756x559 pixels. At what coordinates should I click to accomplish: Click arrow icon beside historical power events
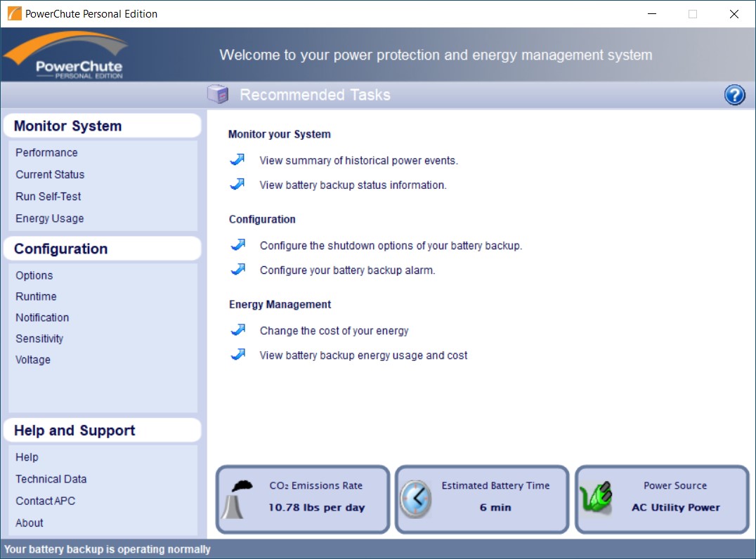point(237,159)
